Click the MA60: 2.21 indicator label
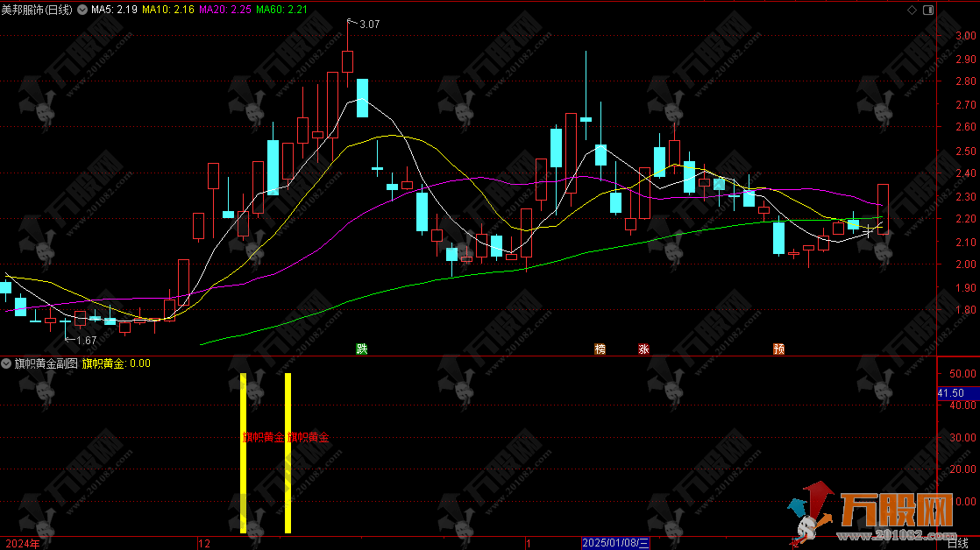The image size is (980, 550). 281,10
